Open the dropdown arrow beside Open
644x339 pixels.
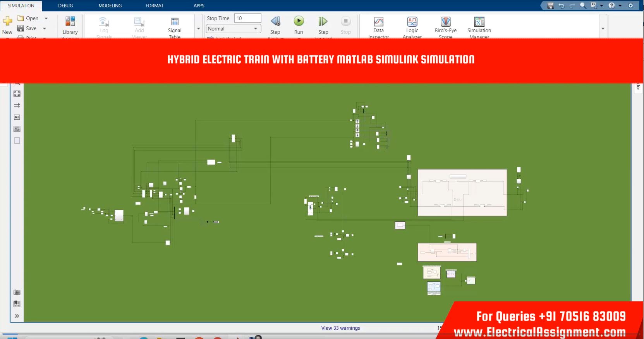click(46, 18)
